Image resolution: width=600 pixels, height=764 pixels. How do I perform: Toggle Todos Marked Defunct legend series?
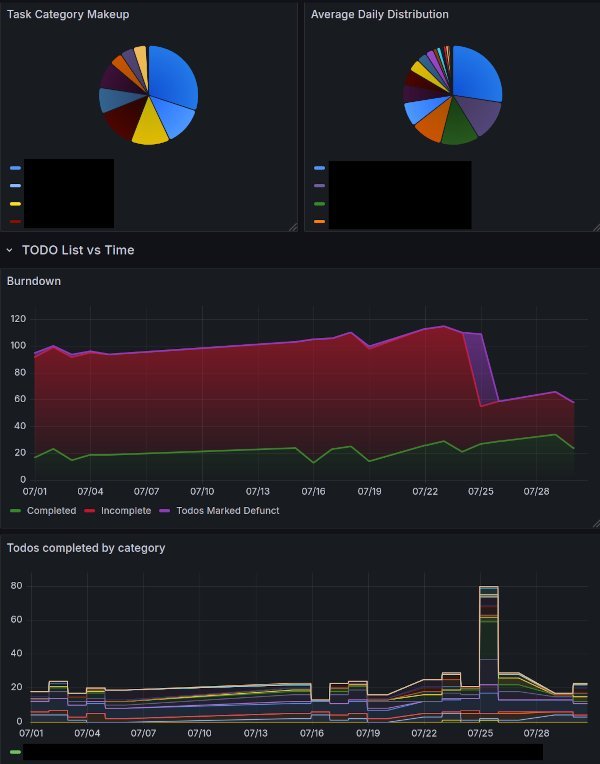pos(227,511)
